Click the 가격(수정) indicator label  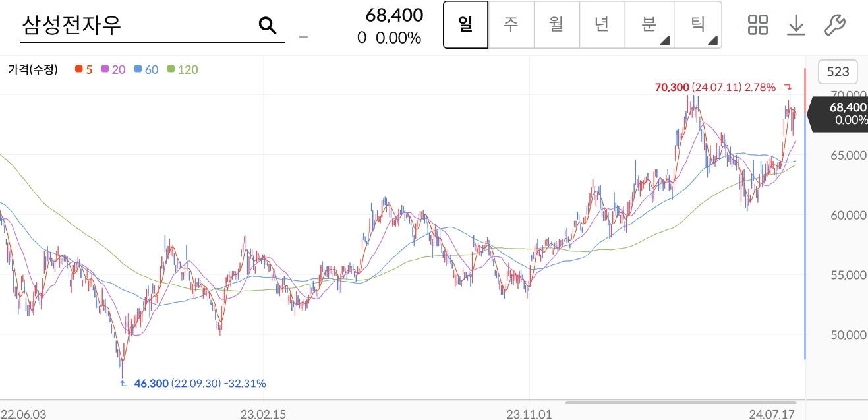pos(33,69)
